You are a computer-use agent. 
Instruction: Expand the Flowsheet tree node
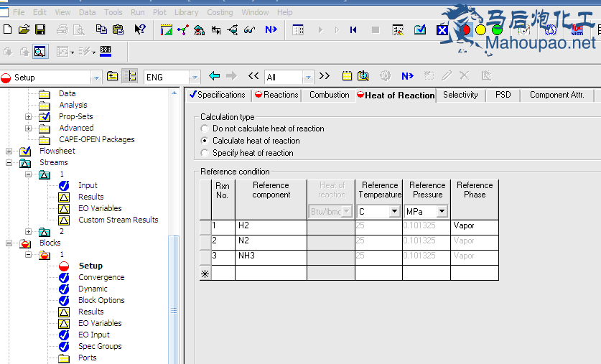pyautogui.click(x=9, y=151)
